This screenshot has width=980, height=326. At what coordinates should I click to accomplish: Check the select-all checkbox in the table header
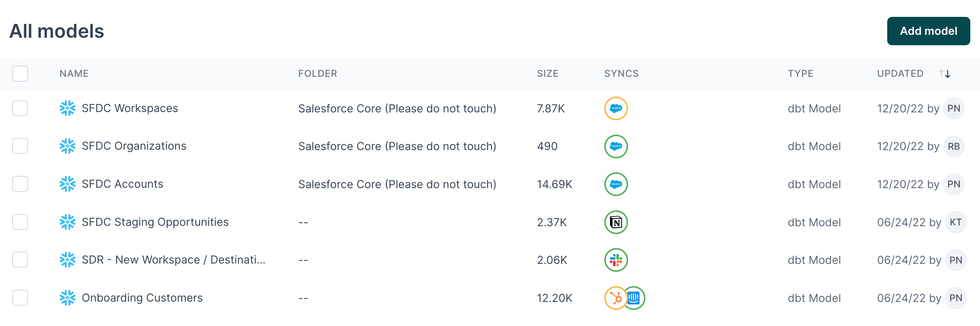pos(20,74)
